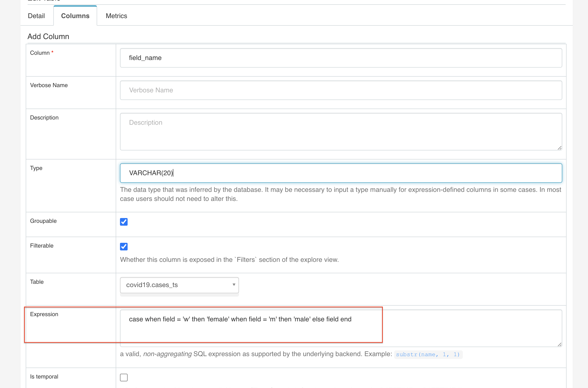588x388 pixels.
Task: Enable the Is temporal checkbox
Action: [124, 377]
